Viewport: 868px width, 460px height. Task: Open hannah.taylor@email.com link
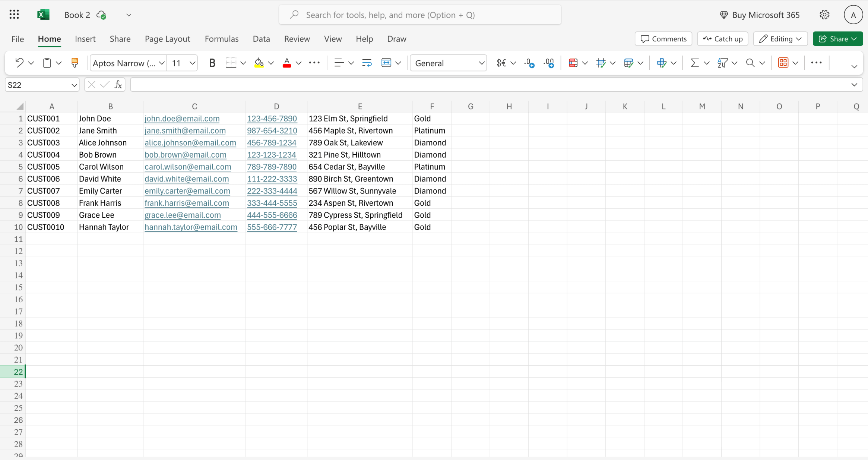coord(191,227)
